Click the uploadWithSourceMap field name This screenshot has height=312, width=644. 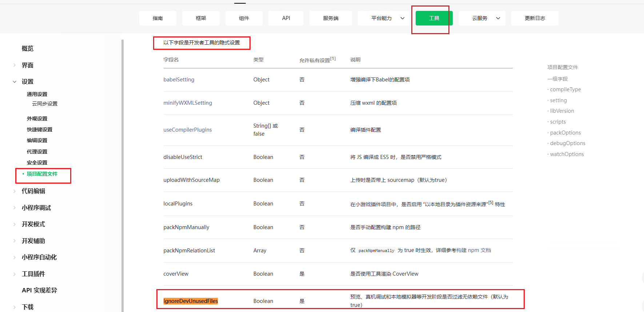click(x=192, y=180)
